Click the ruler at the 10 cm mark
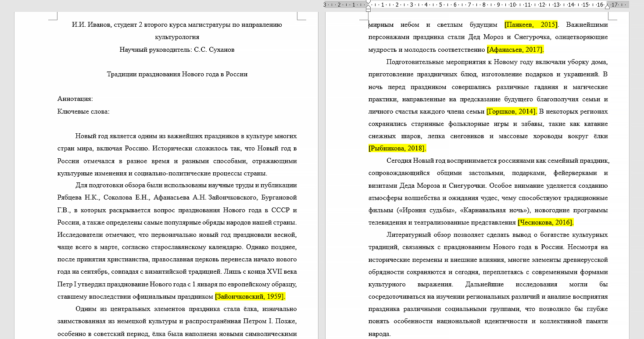 pos(513,4)
